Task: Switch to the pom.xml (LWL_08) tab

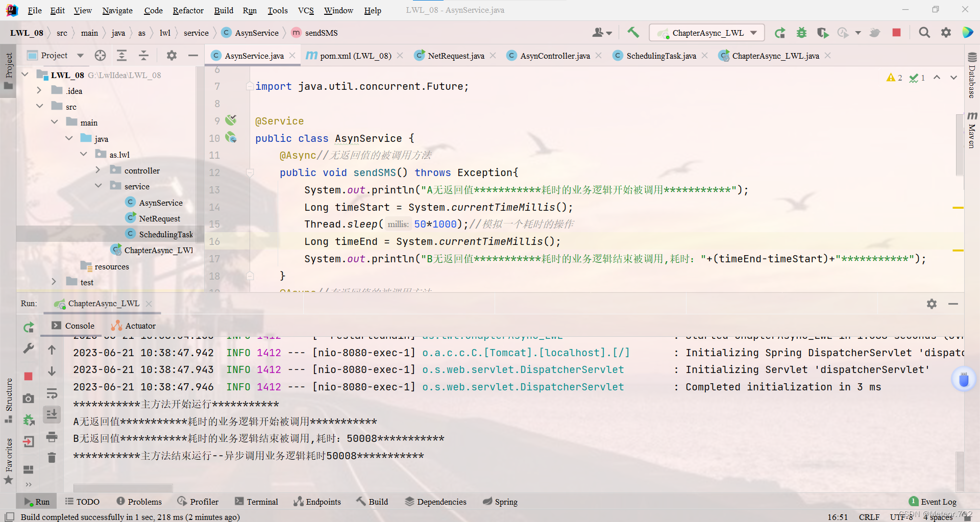Action: click(354, 56)
